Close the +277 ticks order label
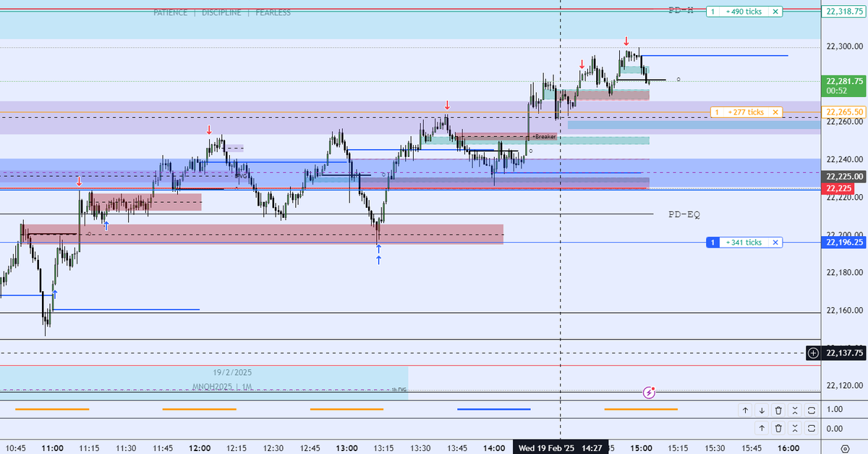The height and width of the screenshot is (454, 868). click(775, 112)
